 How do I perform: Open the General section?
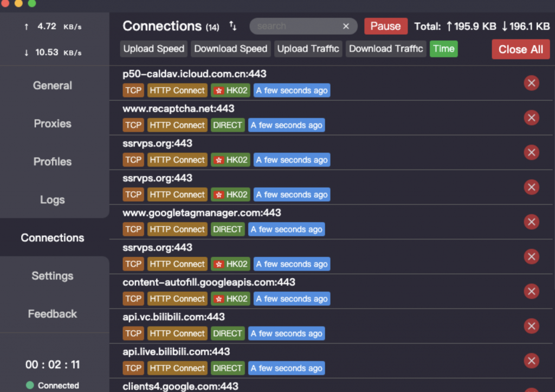(x=53, y=85)
